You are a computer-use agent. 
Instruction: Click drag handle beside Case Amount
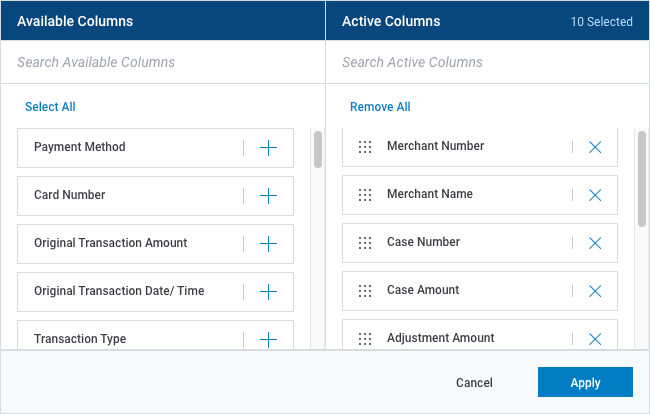coord(365,291)
